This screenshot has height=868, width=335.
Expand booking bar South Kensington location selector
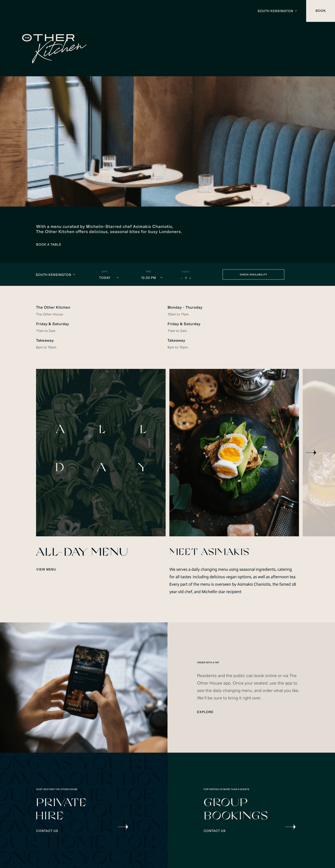(x=55, y=275)
